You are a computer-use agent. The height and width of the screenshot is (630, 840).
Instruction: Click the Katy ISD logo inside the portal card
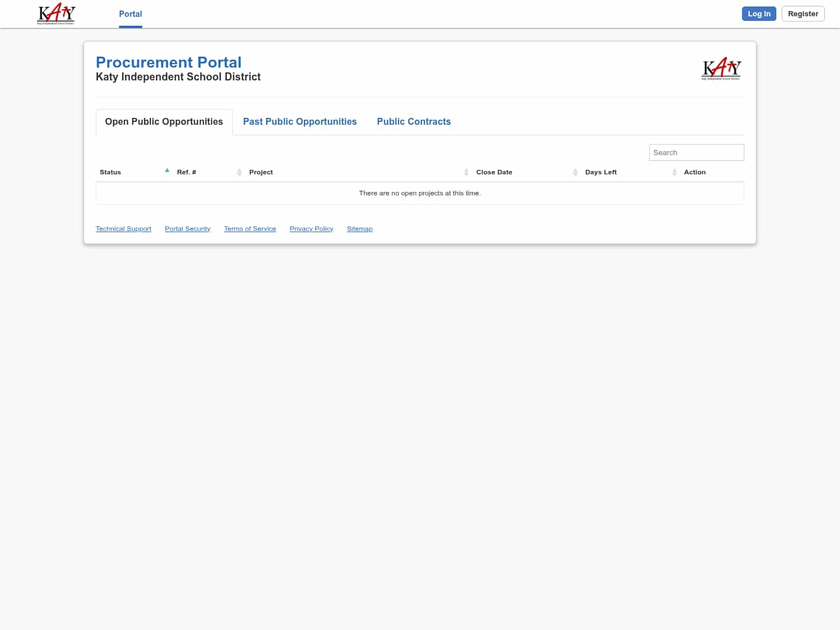[721, 68]
